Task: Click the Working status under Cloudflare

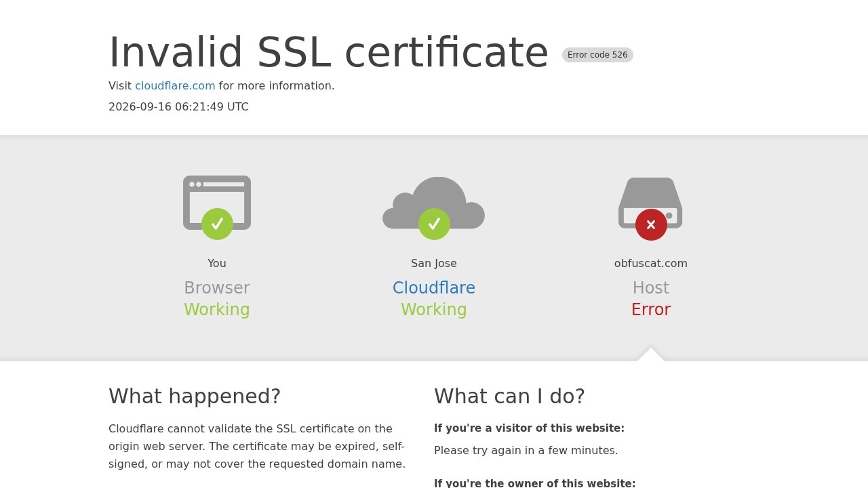Action: pyautogui.click(x=434, y=310)
